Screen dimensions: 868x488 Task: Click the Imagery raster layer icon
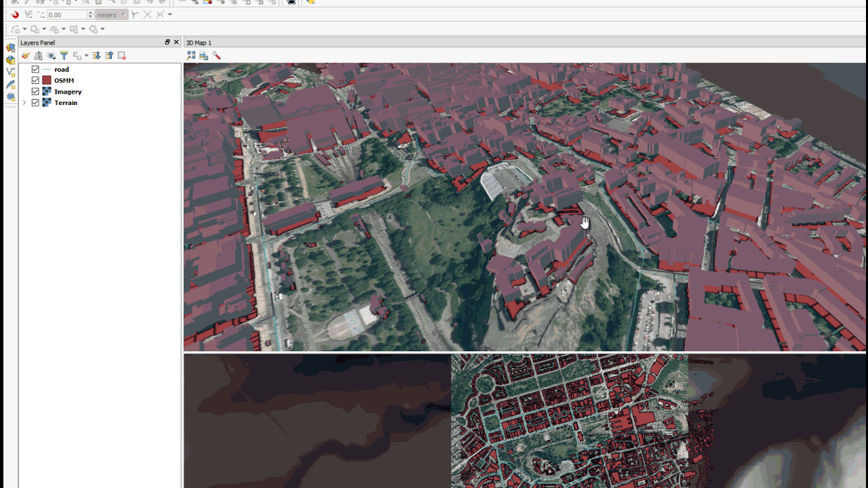[47, 91]
